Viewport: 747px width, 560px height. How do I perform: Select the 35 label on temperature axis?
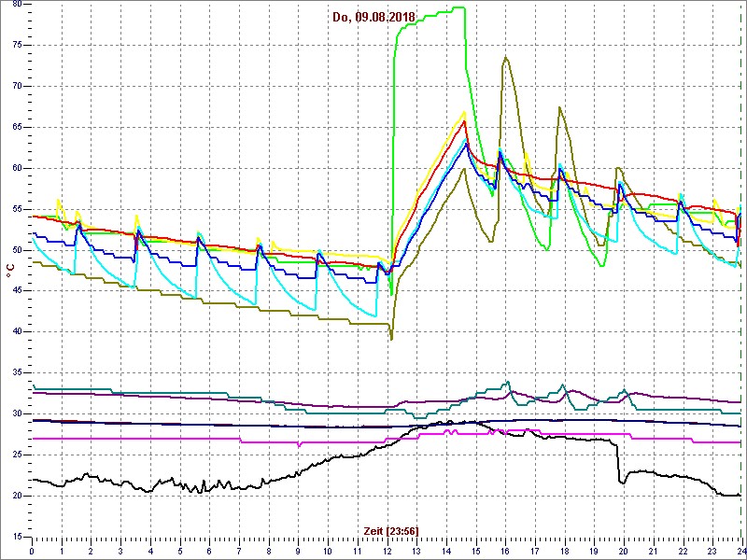17,372
